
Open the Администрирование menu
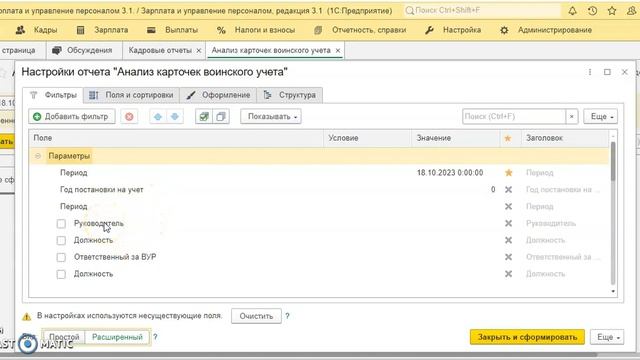555,30
